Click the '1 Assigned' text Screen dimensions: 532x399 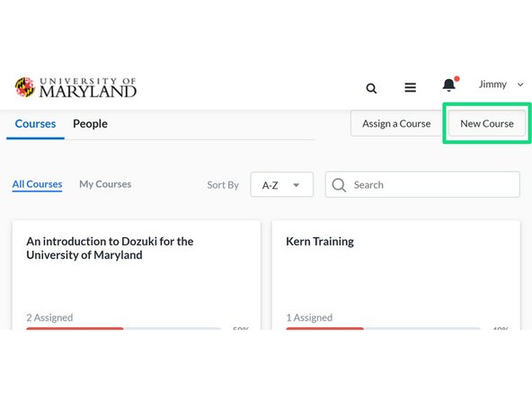coord(309,317)
